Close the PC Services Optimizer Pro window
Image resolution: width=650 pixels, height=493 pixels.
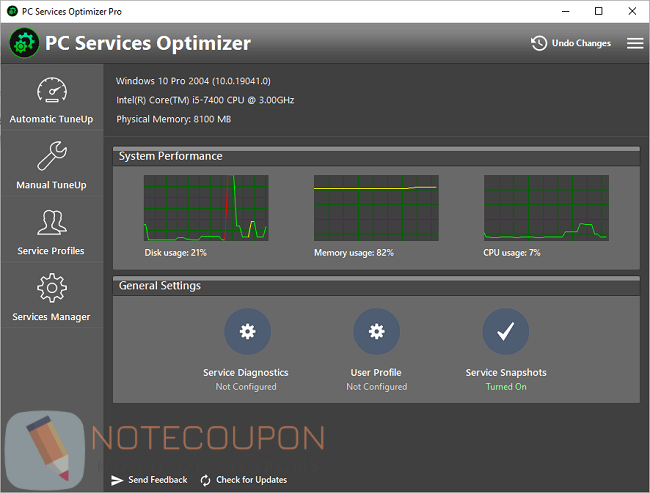click(632, 11)
